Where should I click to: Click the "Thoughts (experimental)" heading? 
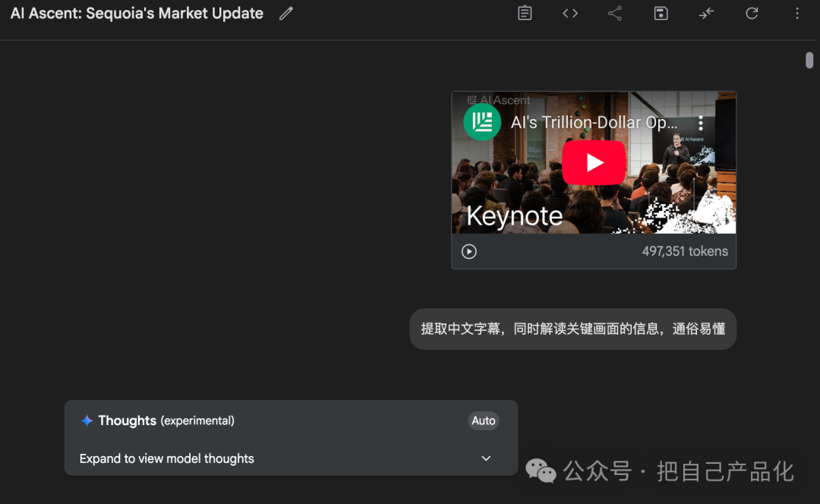[166, 421]
